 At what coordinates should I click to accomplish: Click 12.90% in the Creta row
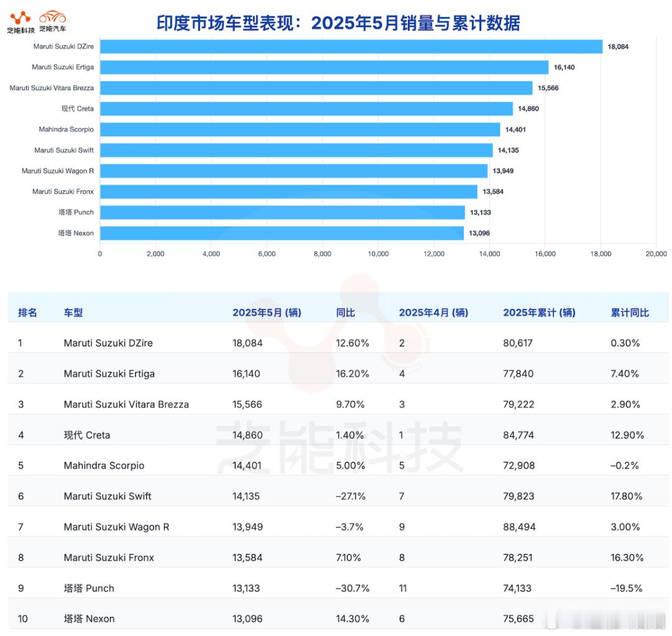[x=627, y=435]
